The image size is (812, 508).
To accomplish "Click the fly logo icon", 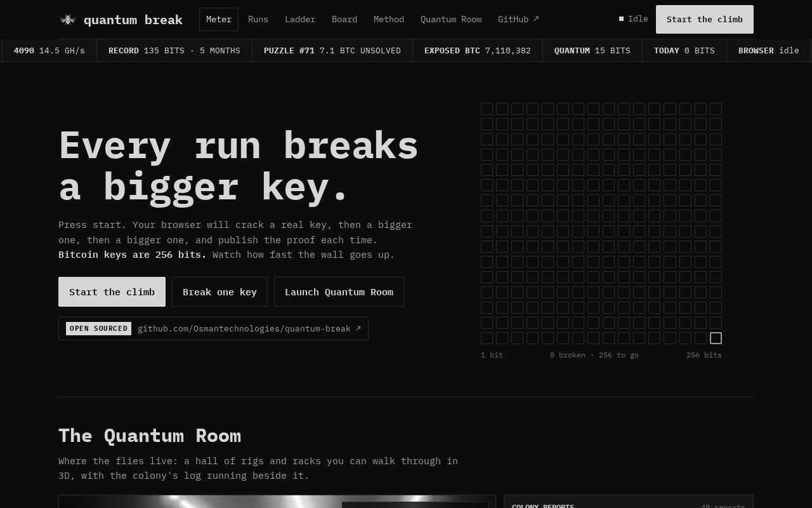I will 67,20.
